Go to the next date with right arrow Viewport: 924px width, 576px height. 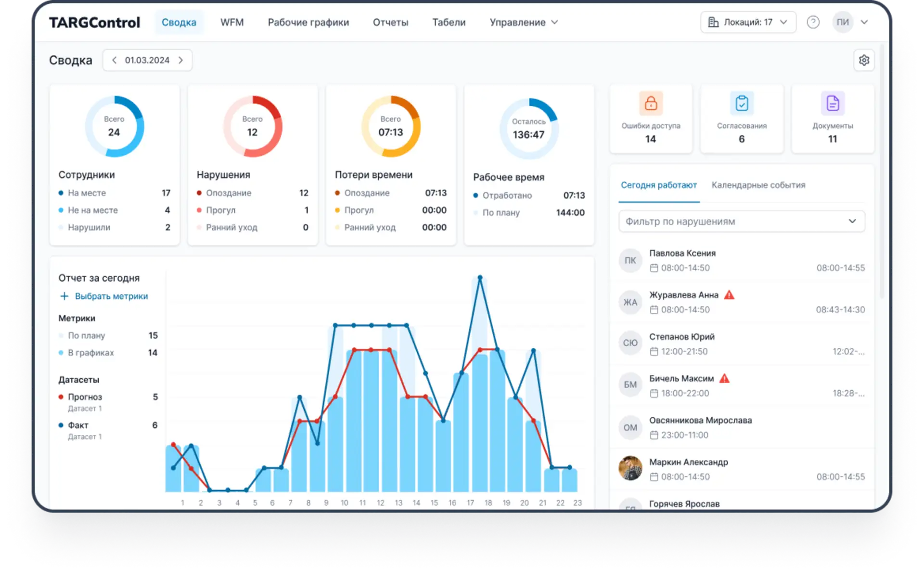181,60
